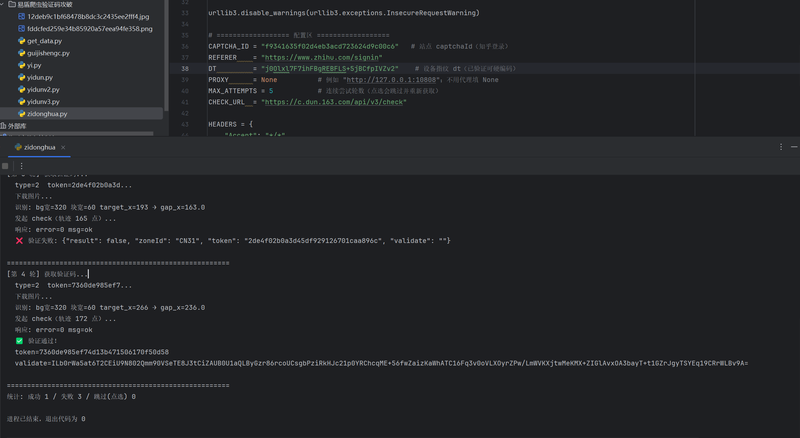Screen dimensions: 800x438
Task: Click the project tree vertical scrollbar
Action: [165, 55]
